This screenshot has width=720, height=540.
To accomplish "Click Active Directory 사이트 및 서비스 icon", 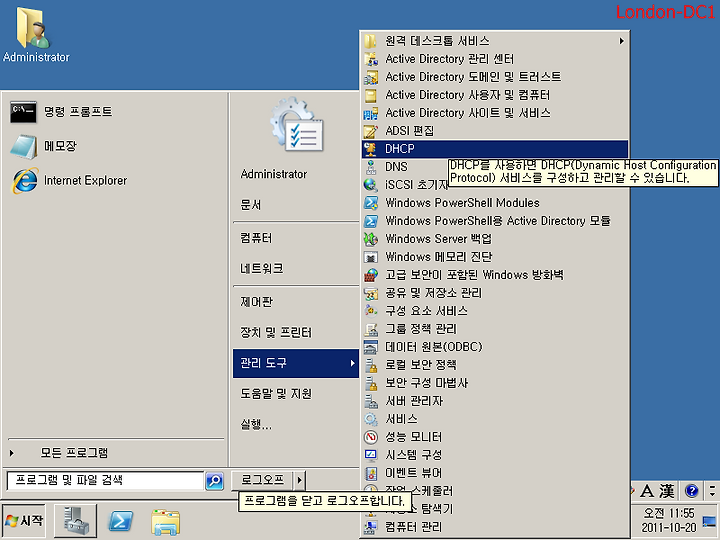I will [371, 113].
